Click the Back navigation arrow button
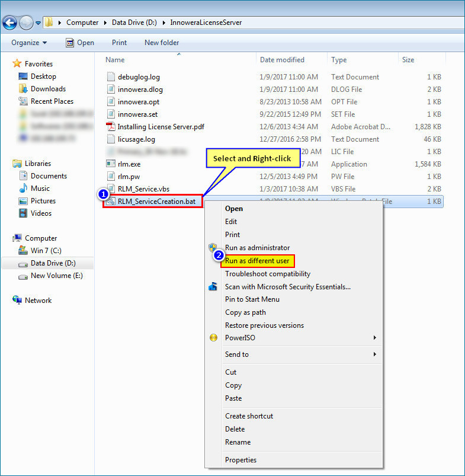The image size is (465, 476). [10, 23]
